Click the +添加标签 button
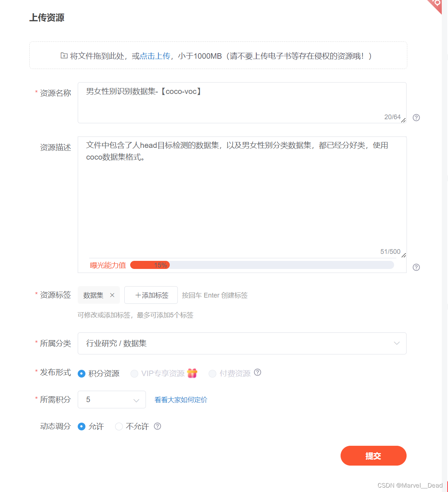 pyautogui.click(x=151, y=295)
